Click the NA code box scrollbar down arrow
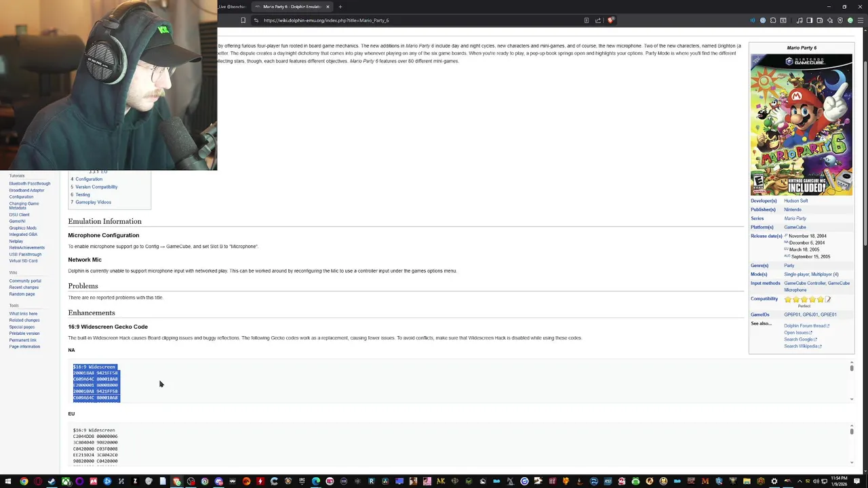This screenshot has height=488, width=868. (x=852, y=399)
